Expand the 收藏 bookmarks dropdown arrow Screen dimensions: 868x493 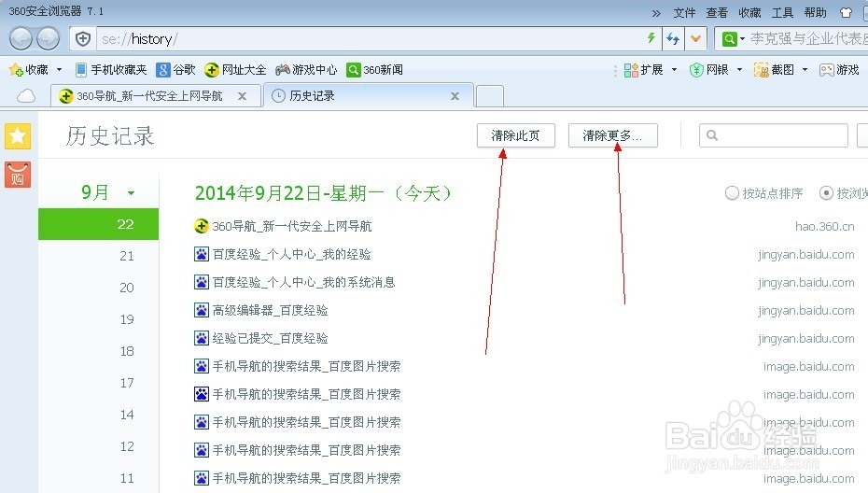click(59, 70)
